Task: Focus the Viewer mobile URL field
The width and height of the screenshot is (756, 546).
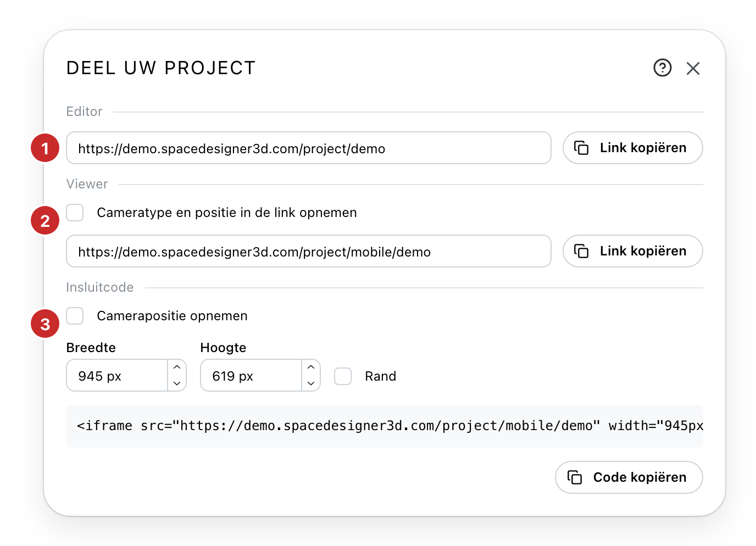Action: pyautogui.click(x=309, y=251)
